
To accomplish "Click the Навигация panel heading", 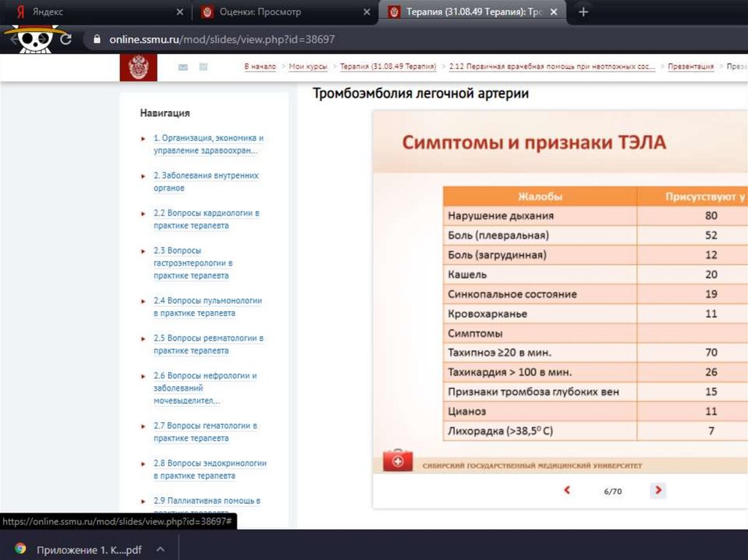I will [x=164, y=113].
